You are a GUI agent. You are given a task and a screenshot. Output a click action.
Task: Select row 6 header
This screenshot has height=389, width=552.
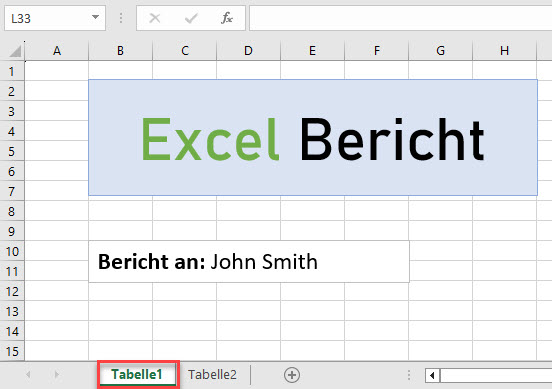click(12, 171)
